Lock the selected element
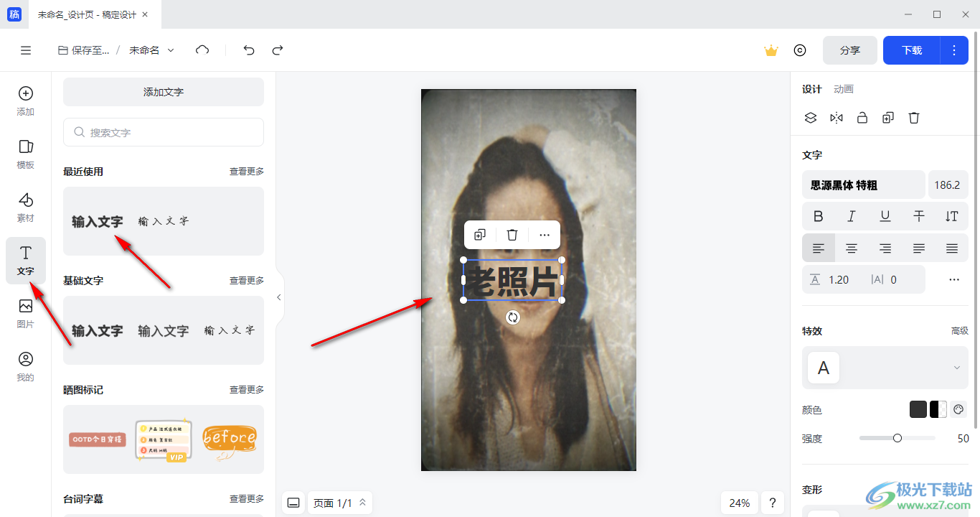 (862, 118)
